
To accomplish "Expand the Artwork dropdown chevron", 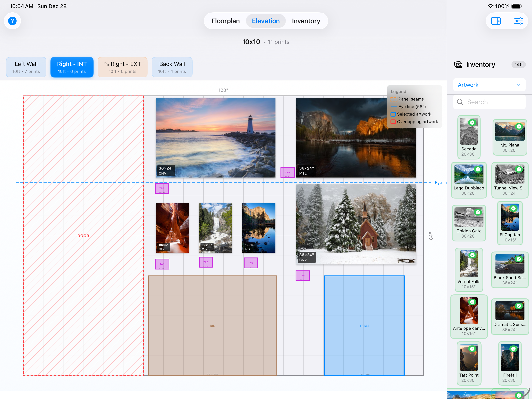I will (x=518, y=85).
